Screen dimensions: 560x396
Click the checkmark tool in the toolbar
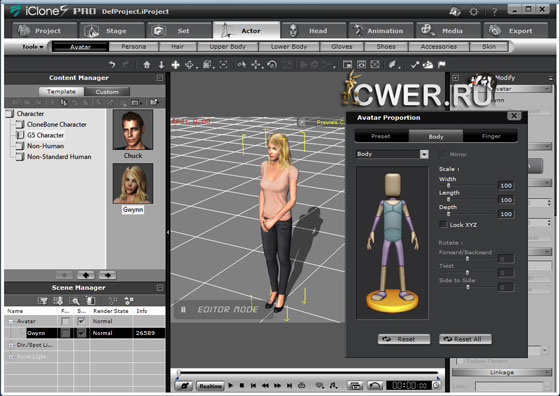pyautogui.click(x=415, y=65)
